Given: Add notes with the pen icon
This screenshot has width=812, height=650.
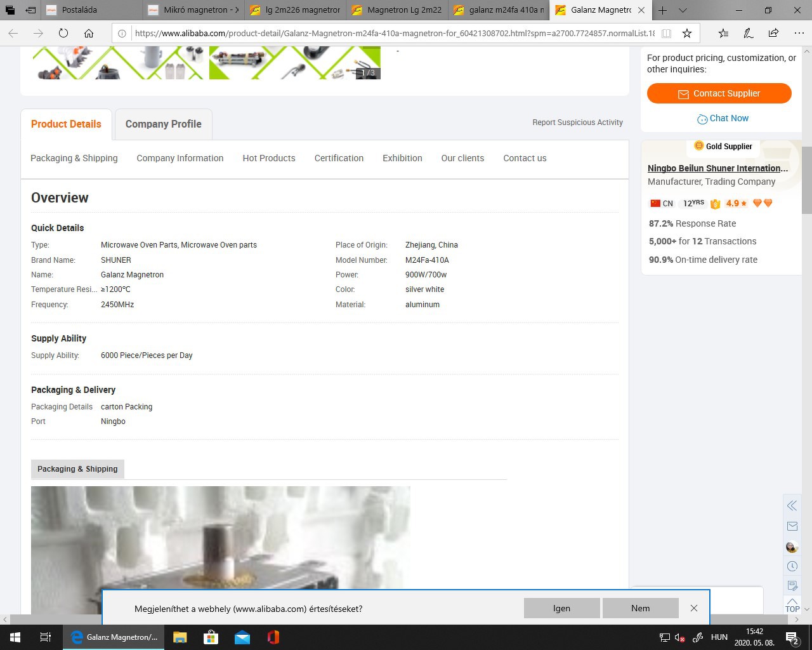Looking at the screenshot, I should 749,33.
